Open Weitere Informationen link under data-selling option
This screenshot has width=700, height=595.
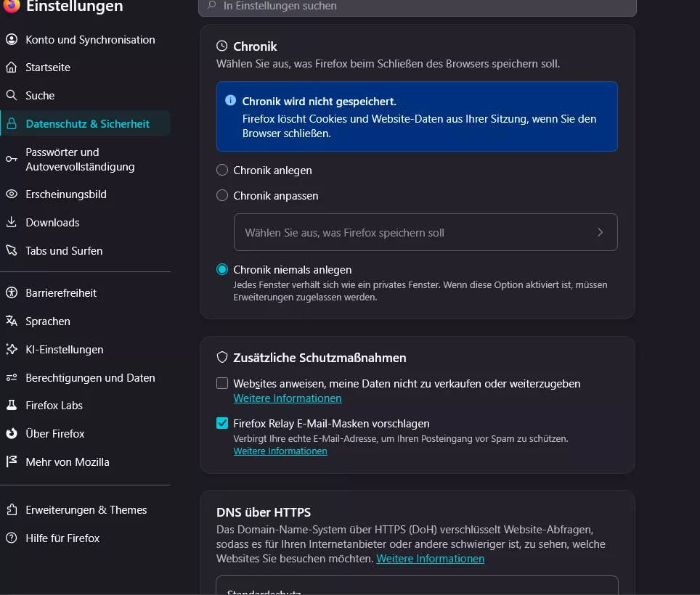288,398
